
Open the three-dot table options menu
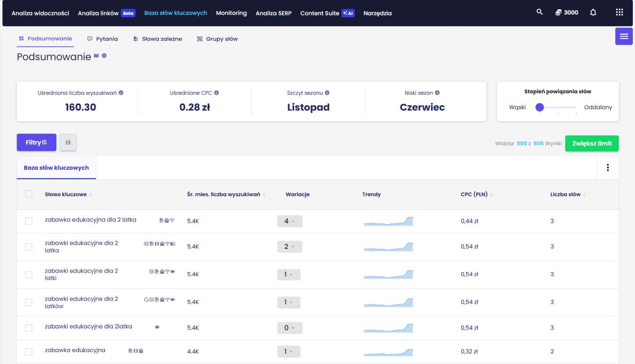click(x=608, y=167)
